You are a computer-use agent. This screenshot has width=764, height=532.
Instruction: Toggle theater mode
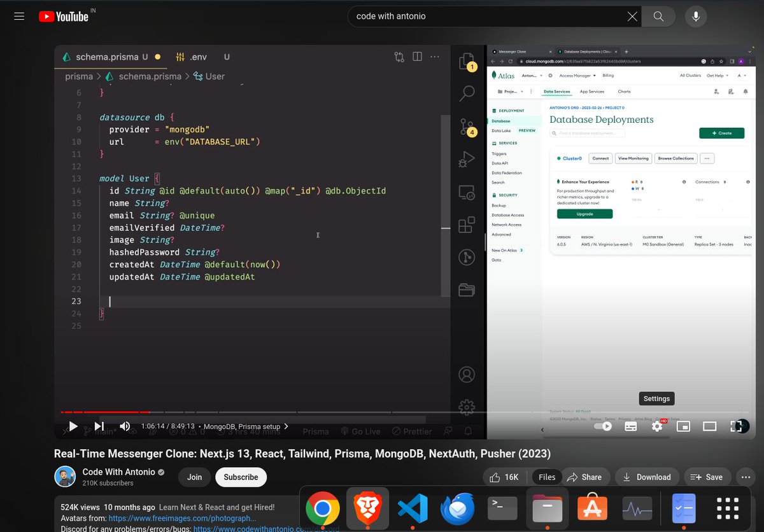pyautogui.click(x=709, y=426)
